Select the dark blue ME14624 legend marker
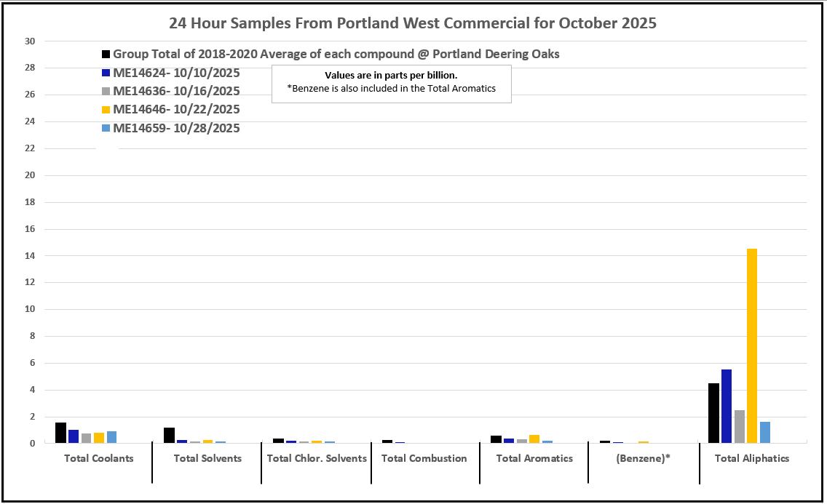 coord(106,73)
